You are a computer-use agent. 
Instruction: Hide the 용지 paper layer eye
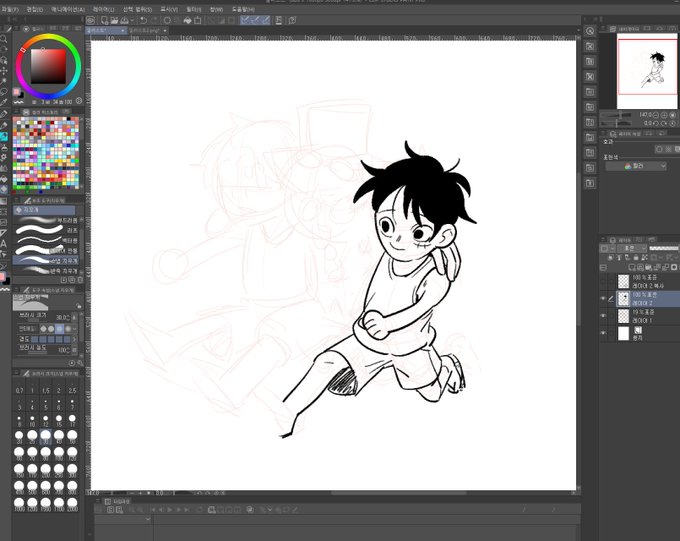603,334
